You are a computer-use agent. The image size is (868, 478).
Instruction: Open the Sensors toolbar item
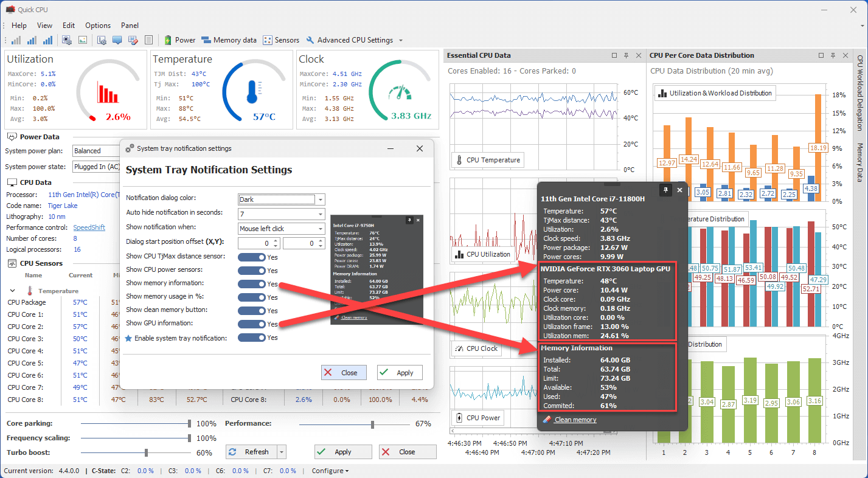[x=281, y=40]
